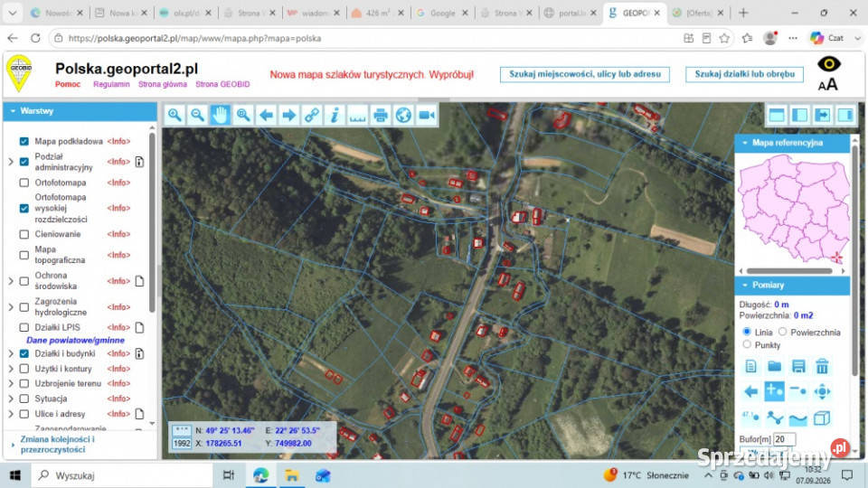Select the add point plus tool
This screenshot has height=488, width=868.
coord(775,391)
